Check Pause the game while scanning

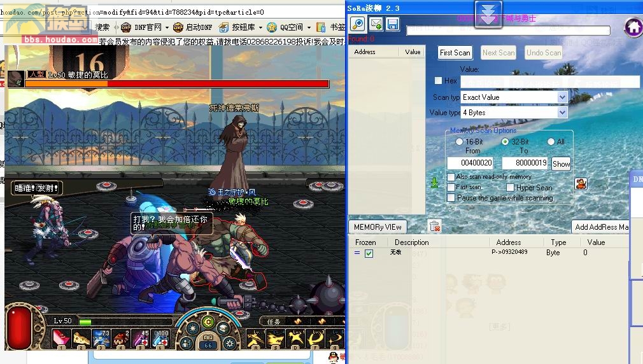click(451, 198)
